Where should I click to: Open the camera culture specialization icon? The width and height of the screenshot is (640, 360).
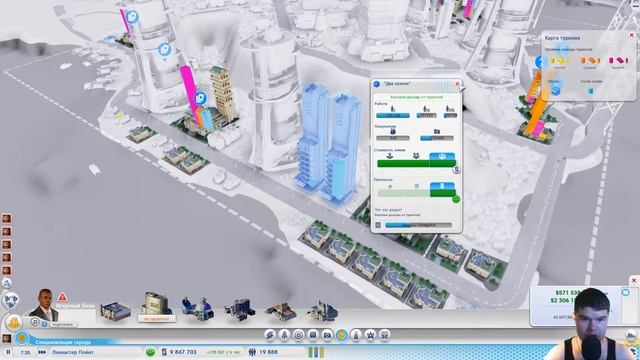point(327,336)
